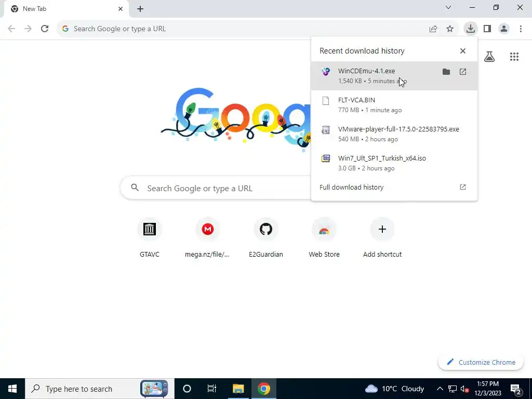
Task: Open the tab search chevron
Action: [448, 7]
